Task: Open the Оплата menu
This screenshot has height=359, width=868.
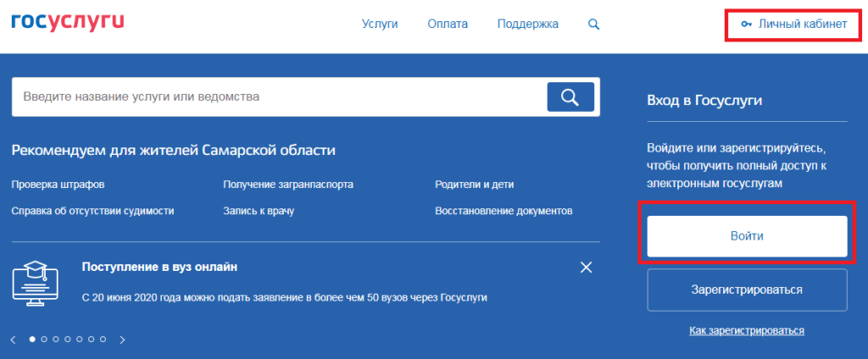Action: (x=448, y=25)
